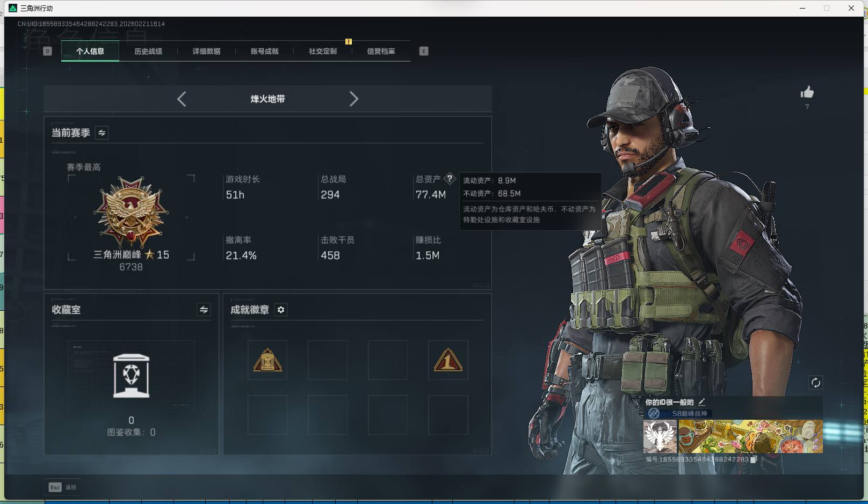Screen dimensions: 868x504
Task: Rotate the character using the refresh icon
Action: coord(816,382)
